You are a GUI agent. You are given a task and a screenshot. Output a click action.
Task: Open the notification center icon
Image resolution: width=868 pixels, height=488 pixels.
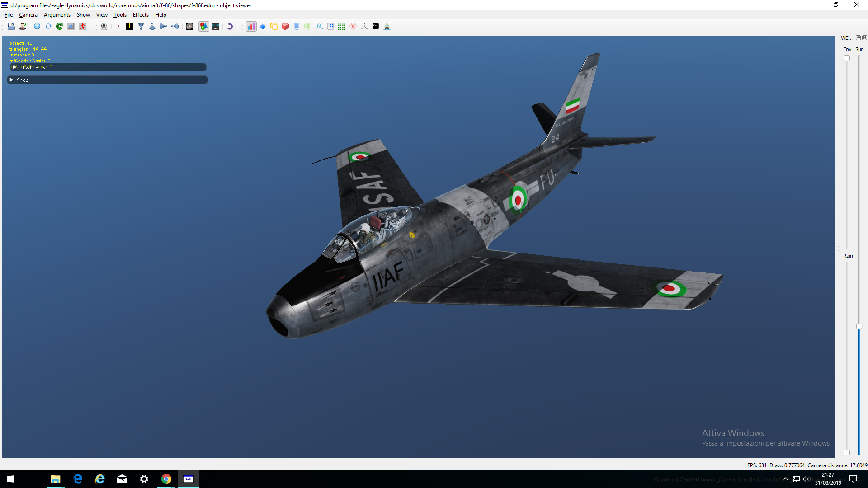pyautogui.click(x=853, y=479)
